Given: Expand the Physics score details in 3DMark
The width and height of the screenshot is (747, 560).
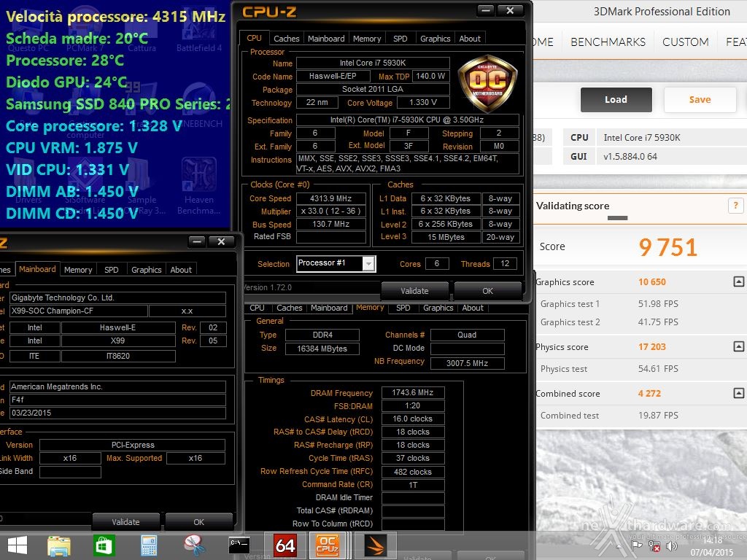Looking at the screenshot, I should coord(738,346).
